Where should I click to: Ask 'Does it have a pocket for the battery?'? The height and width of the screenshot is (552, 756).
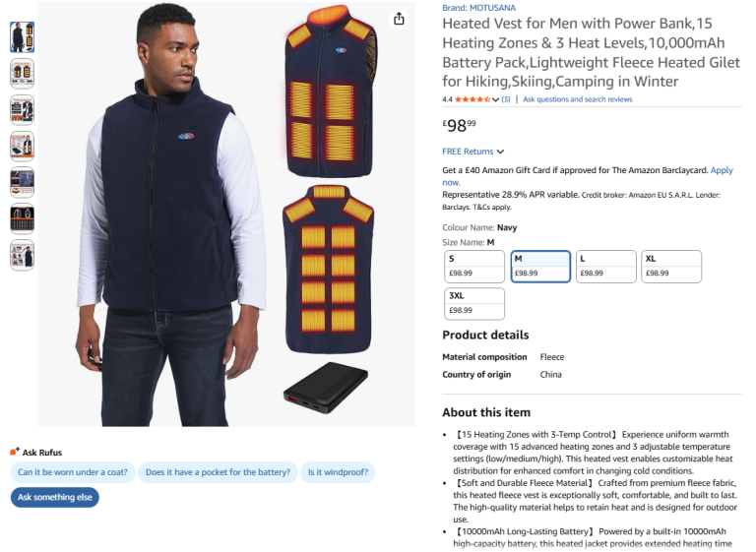pos(218,472)
